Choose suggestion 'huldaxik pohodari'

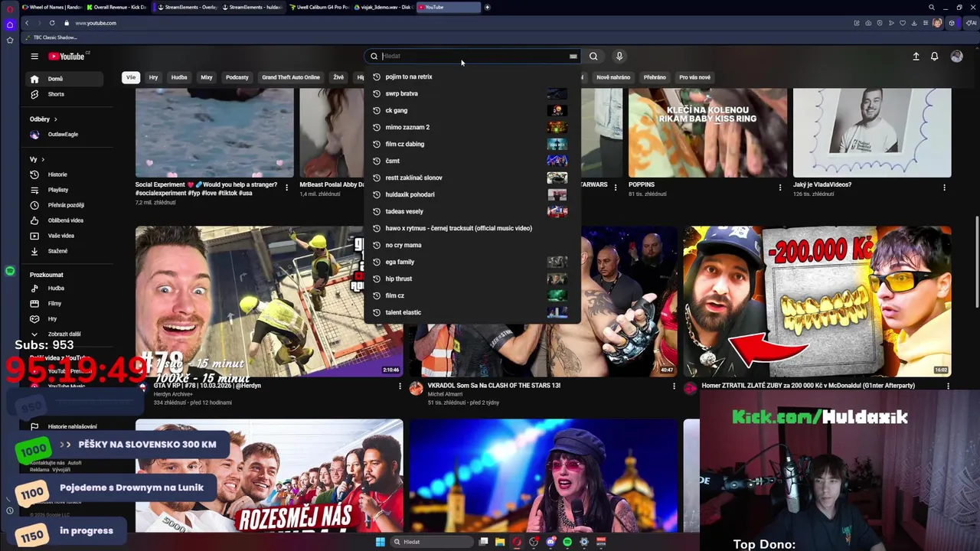(x=472, y=194)
